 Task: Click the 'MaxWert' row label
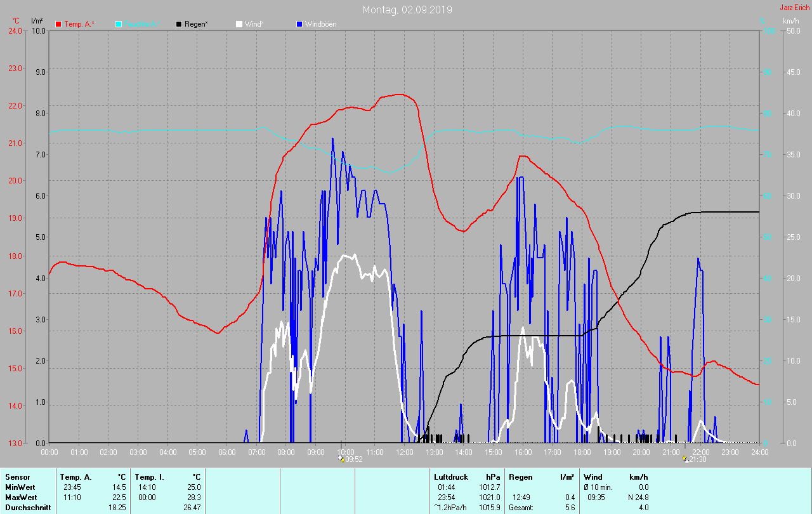[21, 498]
